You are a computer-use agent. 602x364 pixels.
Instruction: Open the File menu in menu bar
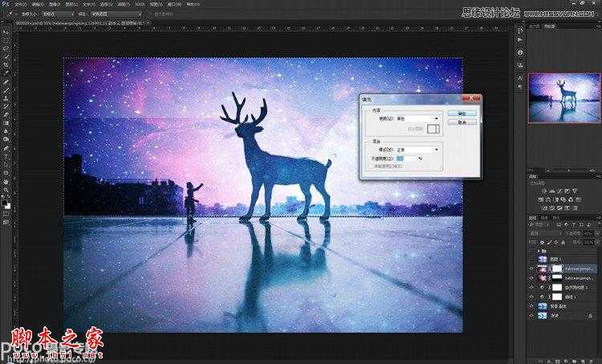tap(18, 4)
